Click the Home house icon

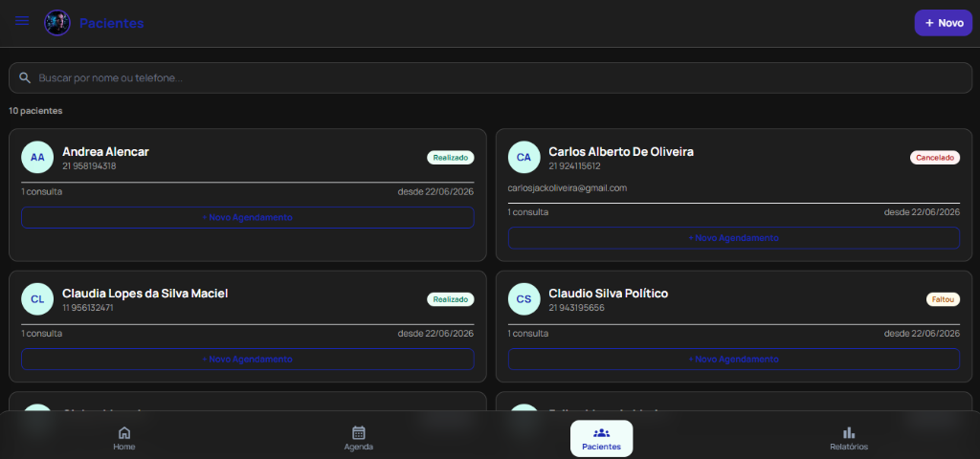(x=124, y=433)
